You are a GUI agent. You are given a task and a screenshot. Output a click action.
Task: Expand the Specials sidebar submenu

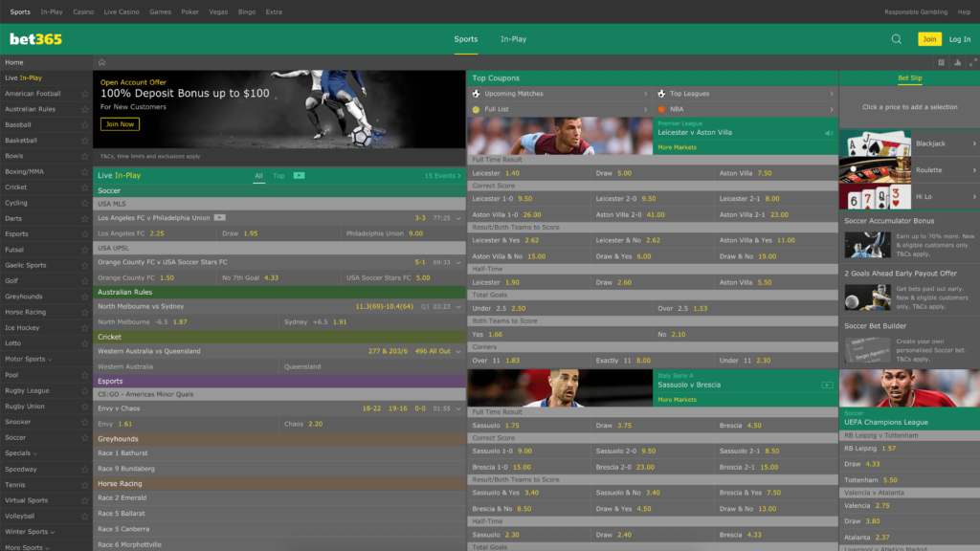35,453
